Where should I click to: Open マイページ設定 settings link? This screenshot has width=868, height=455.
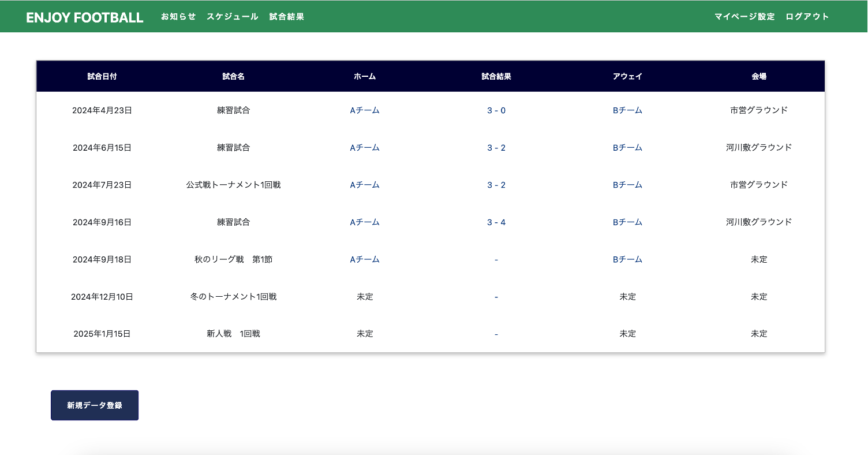(x=744, y=17)
